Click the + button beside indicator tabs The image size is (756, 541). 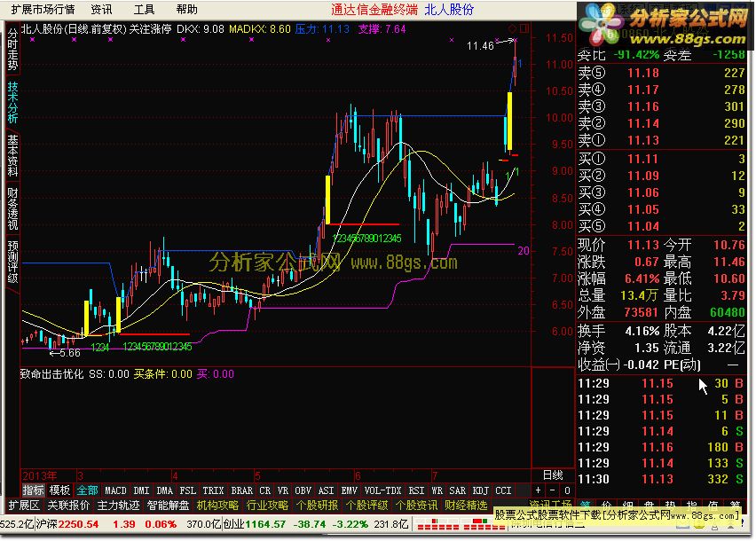538,490
